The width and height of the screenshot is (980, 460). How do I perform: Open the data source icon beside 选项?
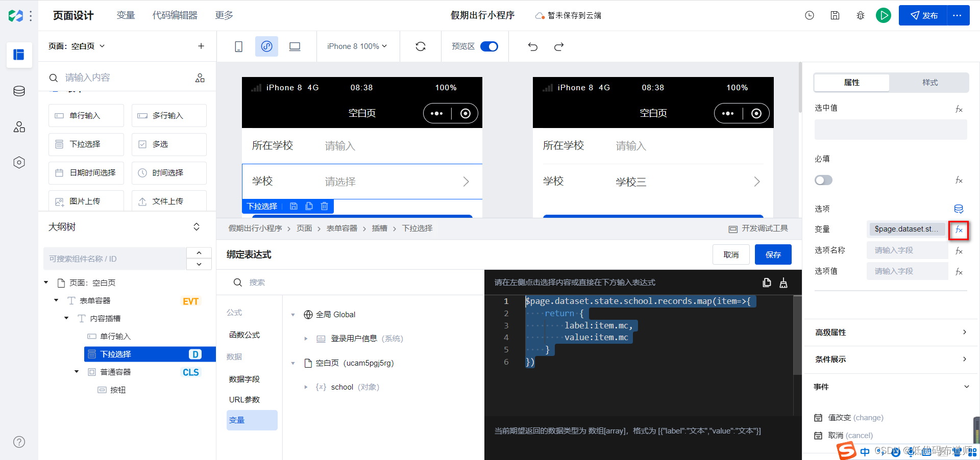[x=959, y=209]
